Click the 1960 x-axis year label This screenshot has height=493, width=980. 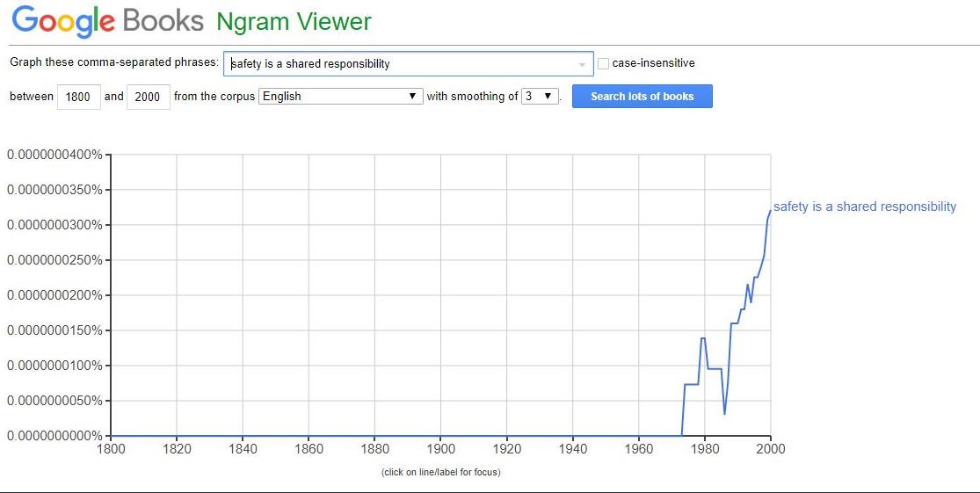point(638,449)
